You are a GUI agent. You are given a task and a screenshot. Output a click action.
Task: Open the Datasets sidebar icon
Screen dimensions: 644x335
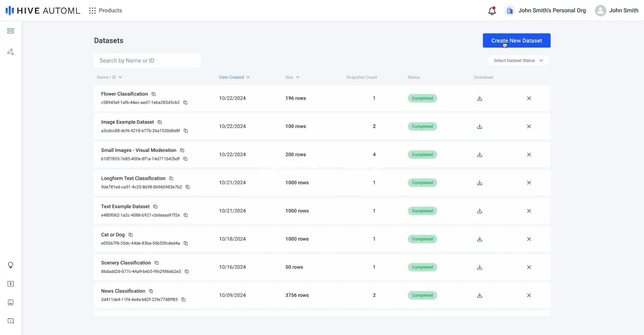pyautogui.click(x=10, y=31)
